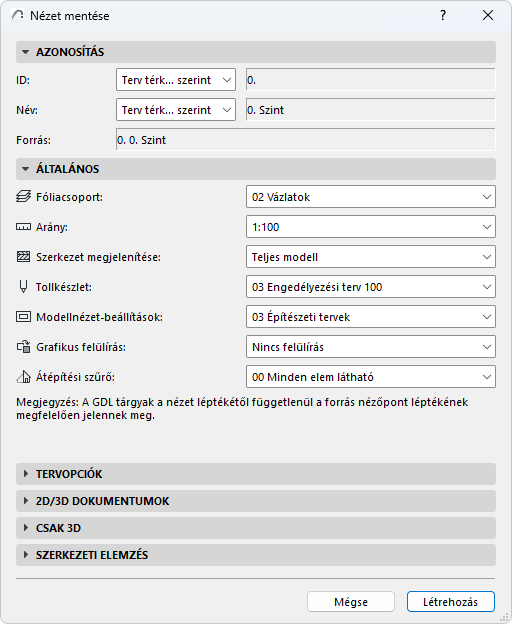
Task: Click the Tollkészlet pen icon
Action: [23, 287]
